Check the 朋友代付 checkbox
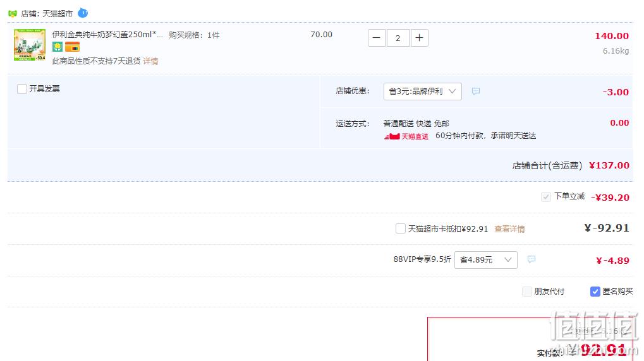This screenshot has width=644, height=361. 526,292
